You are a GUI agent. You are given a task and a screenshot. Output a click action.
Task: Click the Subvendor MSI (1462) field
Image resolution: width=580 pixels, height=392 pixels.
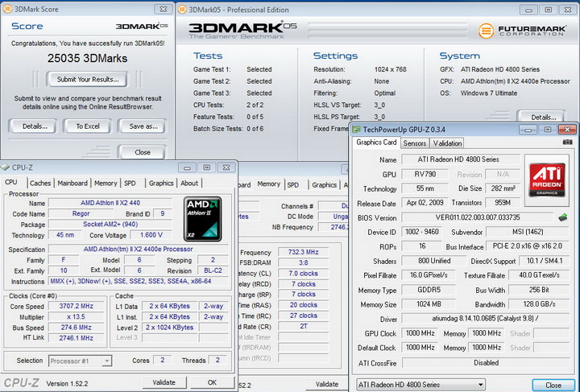coord(527,232)
